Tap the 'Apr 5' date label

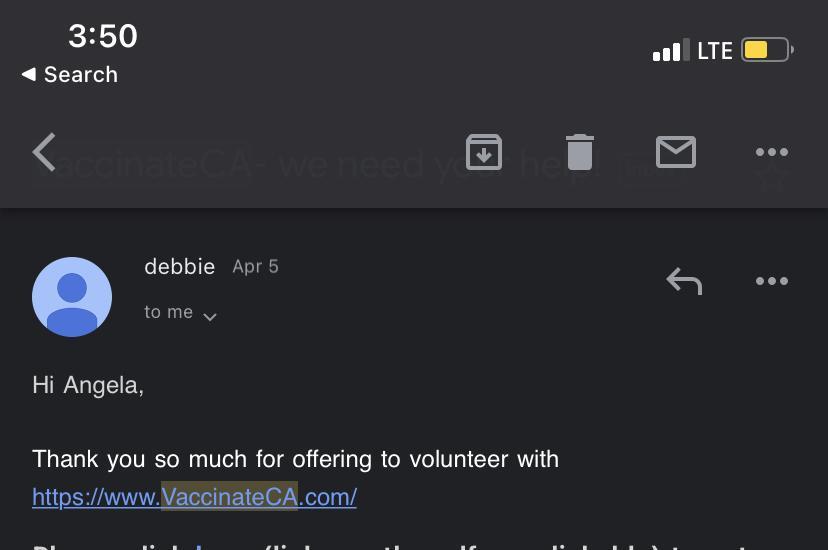point(256,267)
